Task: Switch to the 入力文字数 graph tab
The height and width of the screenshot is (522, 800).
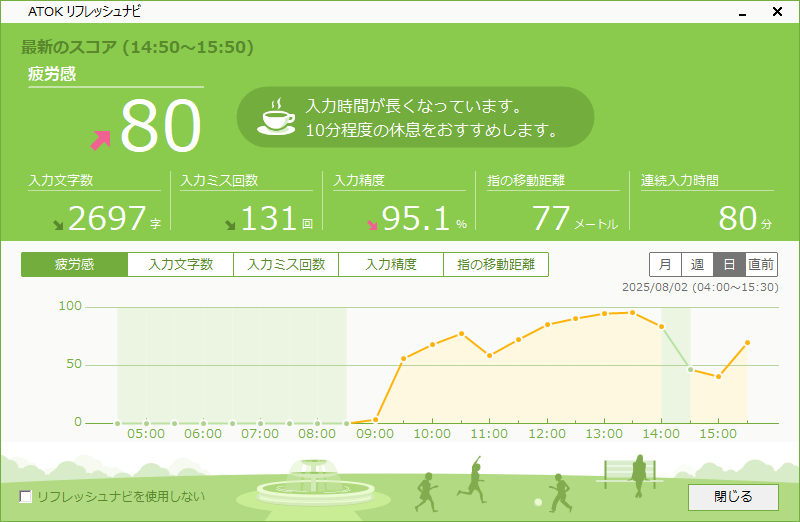Action: click(x=181, y=264)
